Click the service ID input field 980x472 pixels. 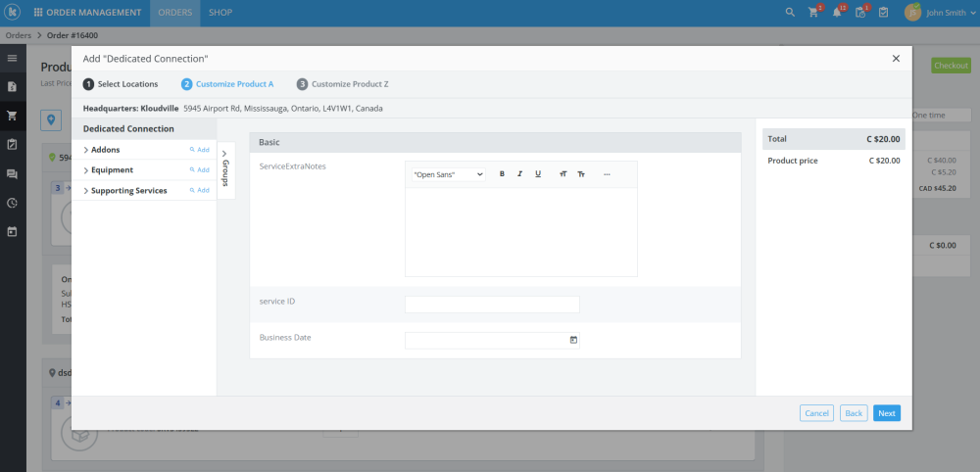pyautogui.click(x=493, y=305)
